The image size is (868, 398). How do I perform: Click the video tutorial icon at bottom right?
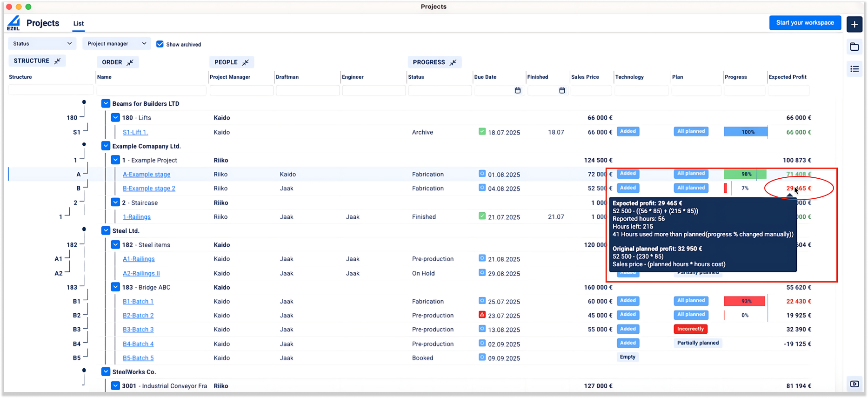coord(855,384)
